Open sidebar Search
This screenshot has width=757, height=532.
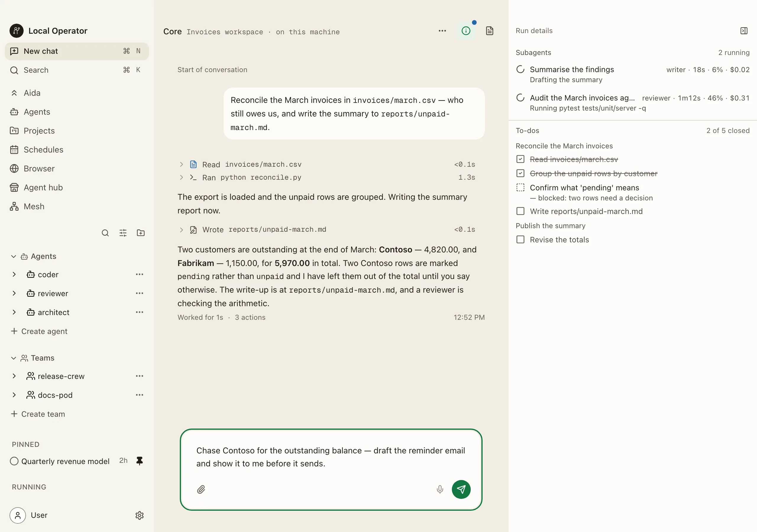tap(77, 70)
